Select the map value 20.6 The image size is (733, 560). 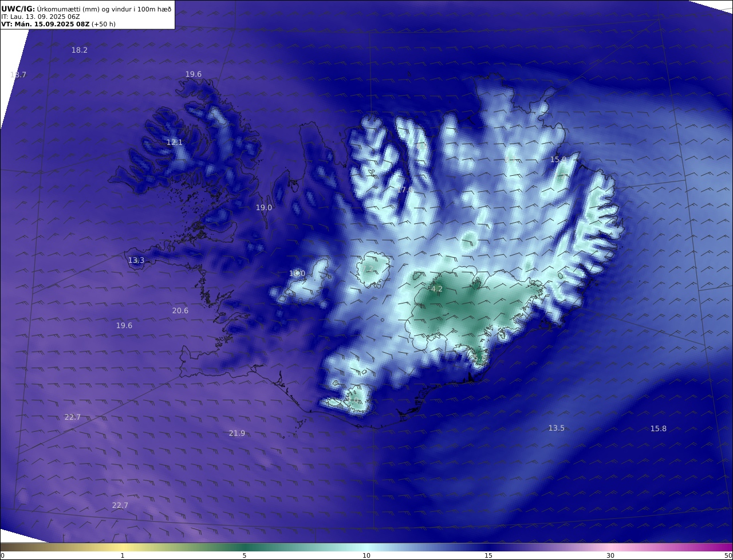[180, 311]
